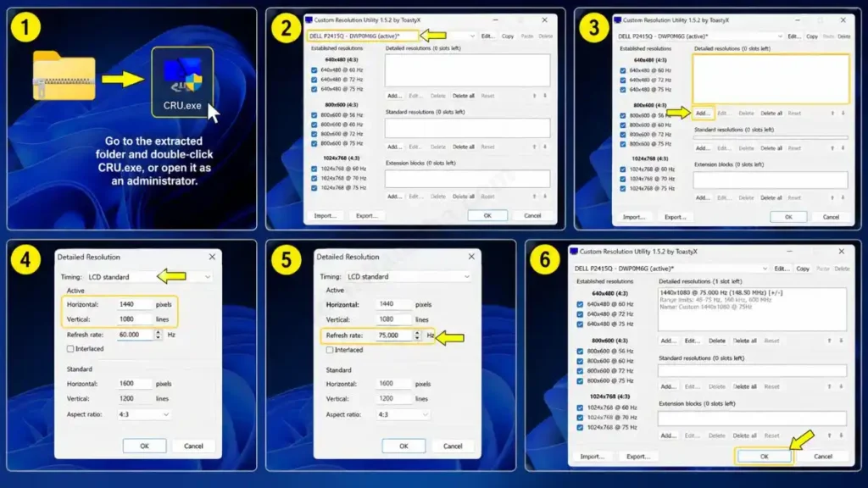
Task: Click Delete all under Standard resolutions in step 6
Action: [744, 386]
